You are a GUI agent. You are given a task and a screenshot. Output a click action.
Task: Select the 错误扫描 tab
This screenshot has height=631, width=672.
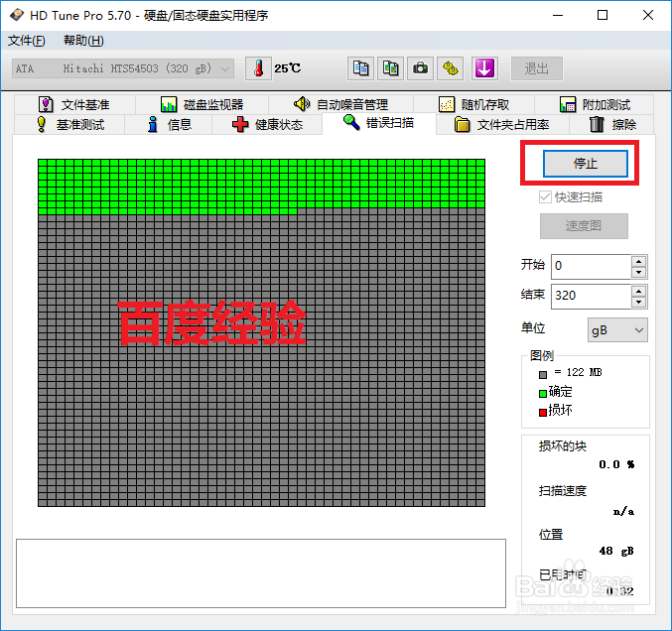[x=379, y=123]
